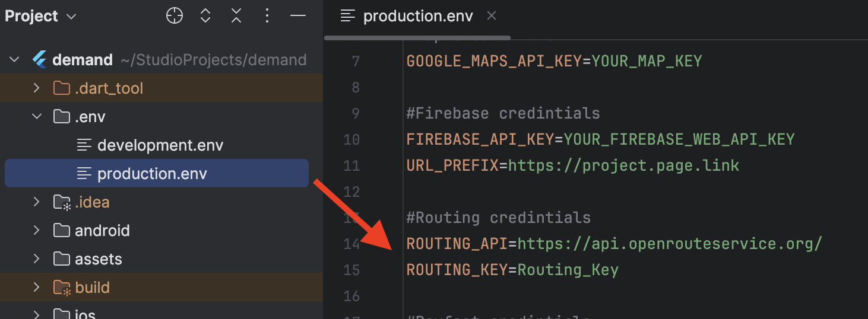Close the production.env editor tab
This screenshot has width=868, height=319.
click(492, 16)
